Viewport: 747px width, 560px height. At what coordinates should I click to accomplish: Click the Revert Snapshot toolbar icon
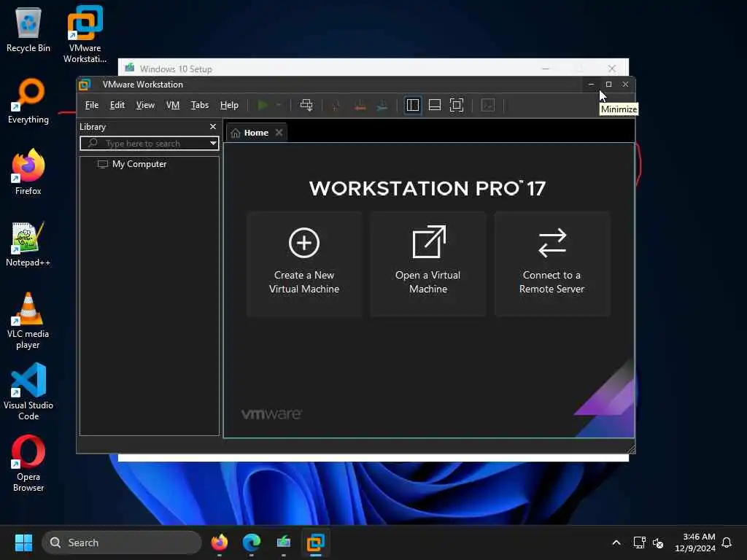360,105
